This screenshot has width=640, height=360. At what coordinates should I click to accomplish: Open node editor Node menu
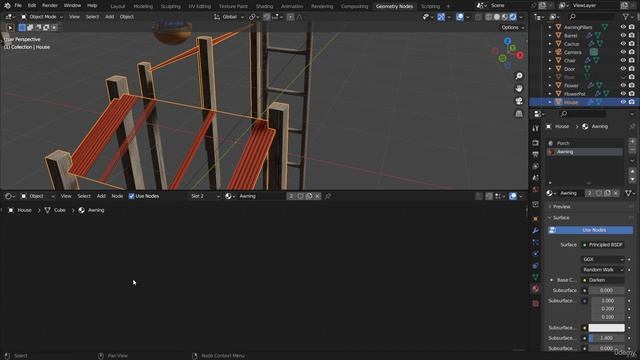[x=117, y=196]
